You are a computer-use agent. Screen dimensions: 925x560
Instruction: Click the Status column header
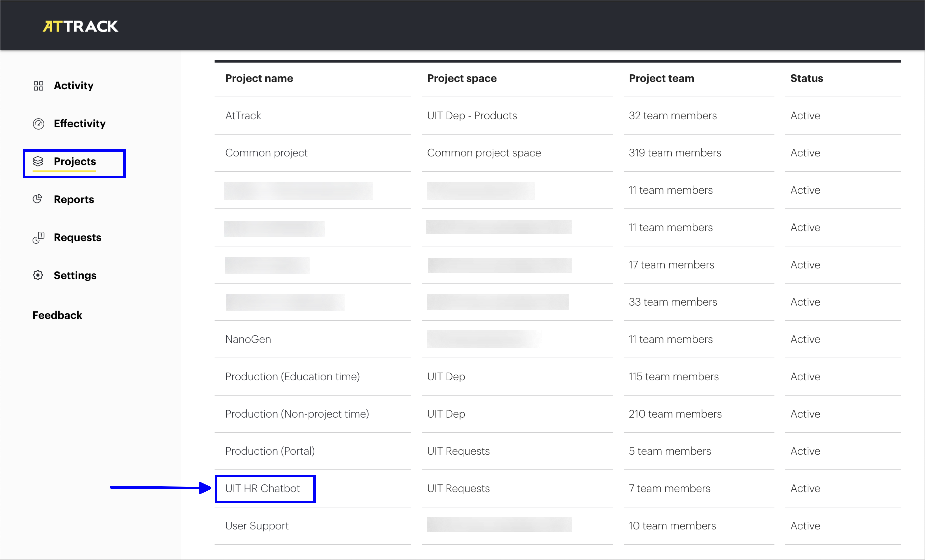coord(806,78)
